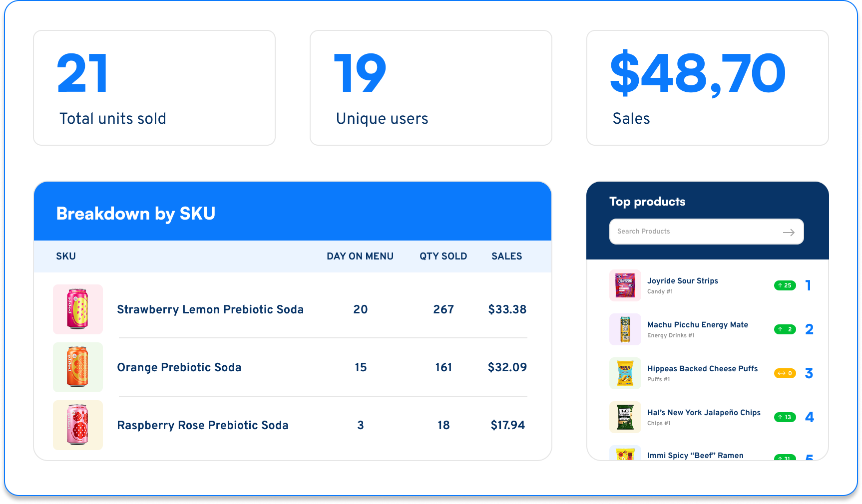
Task: Click the green up-2 trend badge
Action: (785, 329)
